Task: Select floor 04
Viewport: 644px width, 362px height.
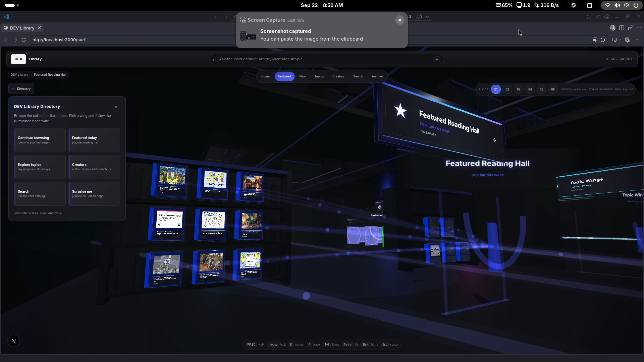Action: point(530,89)
